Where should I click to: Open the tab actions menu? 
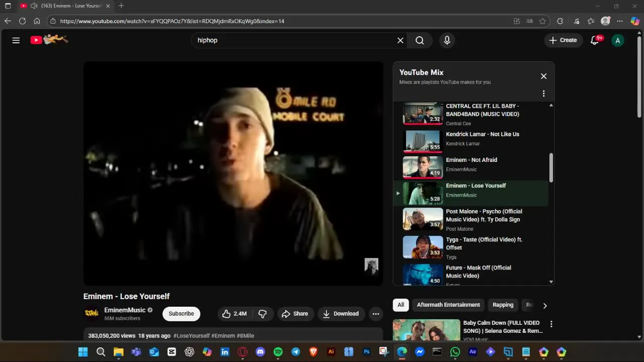tap(8, 6)
